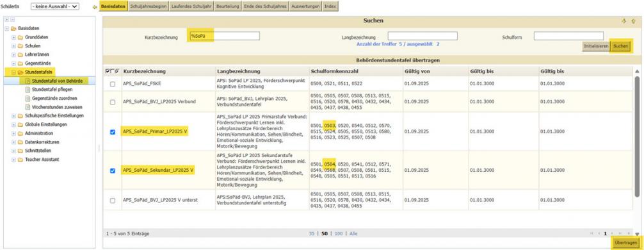The height and width of the screenshot is (250, 644).
Task: Check the APS_SoPäd_BVJ_LP2025 Verbund row checkbox
Action: (113, 102)
